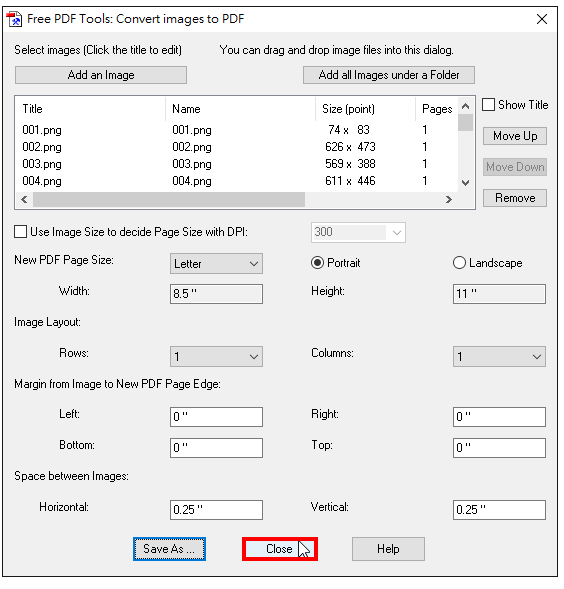Select the Portrait orientation option
564x589 pixels.
(317, 263)
